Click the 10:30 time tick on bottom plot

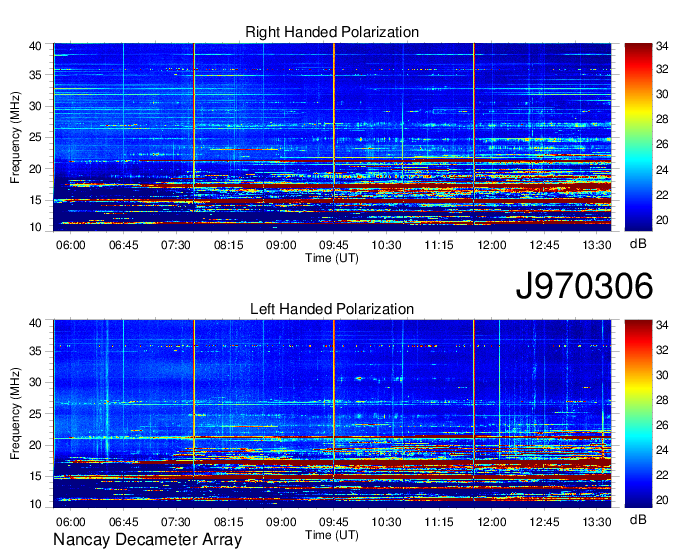[386, 522]
